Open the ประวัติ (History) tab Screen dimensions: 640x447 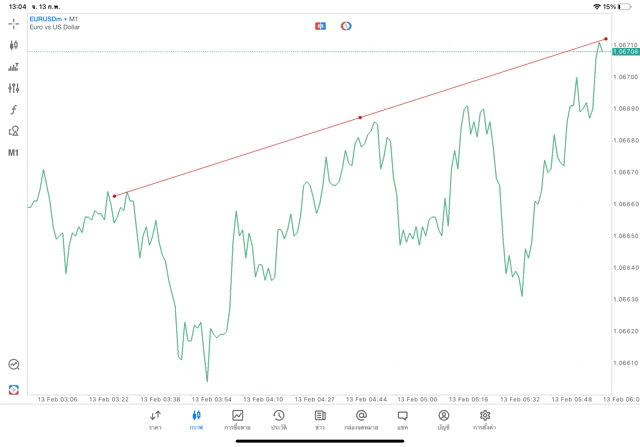tap(279, 419)
